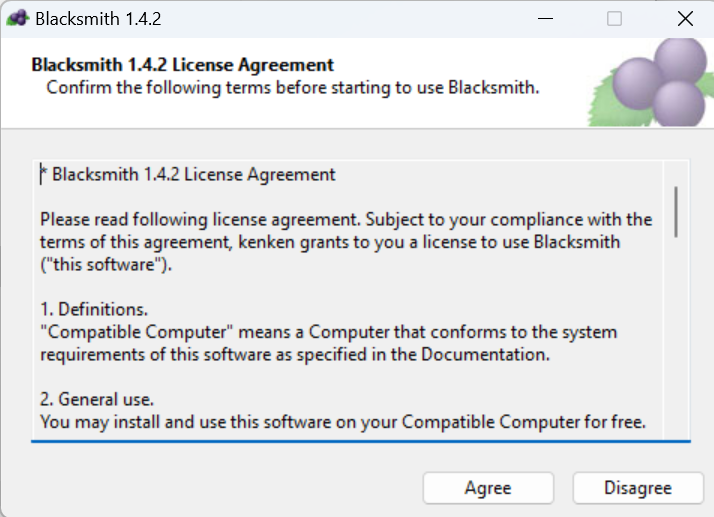Click the bold License Agreement header title
This screenshot has height=517, width=714.
click(x=182, y=65)
